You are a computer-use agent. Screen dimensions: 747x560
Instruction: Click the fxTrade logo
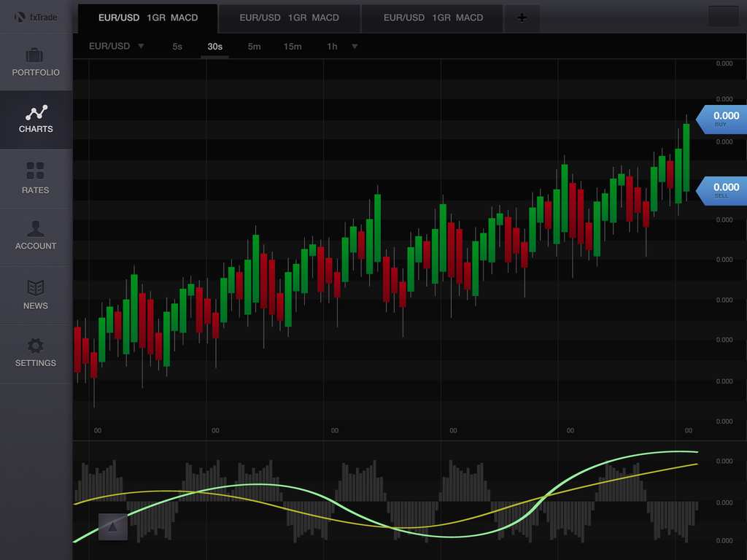click(x=36, y=17)
